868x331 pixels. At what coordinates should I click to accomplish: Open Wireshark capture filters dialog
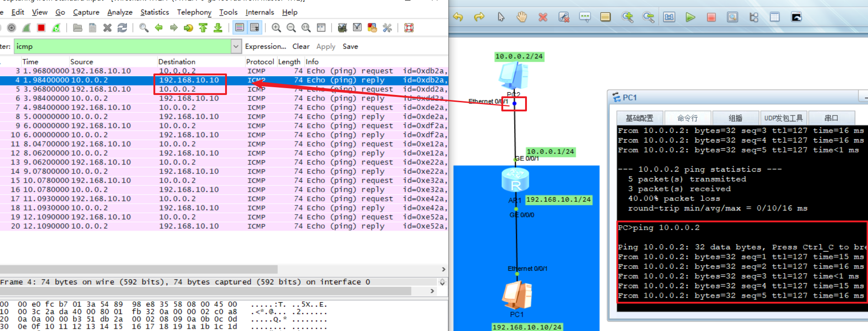tap(342, 28)
